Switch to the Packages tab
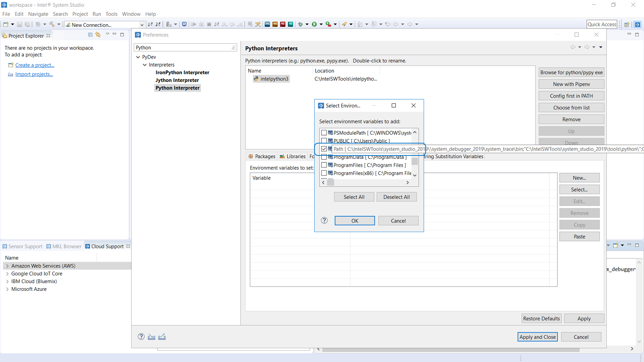Viewport: 644px width, 362px height. pos(262,156)
